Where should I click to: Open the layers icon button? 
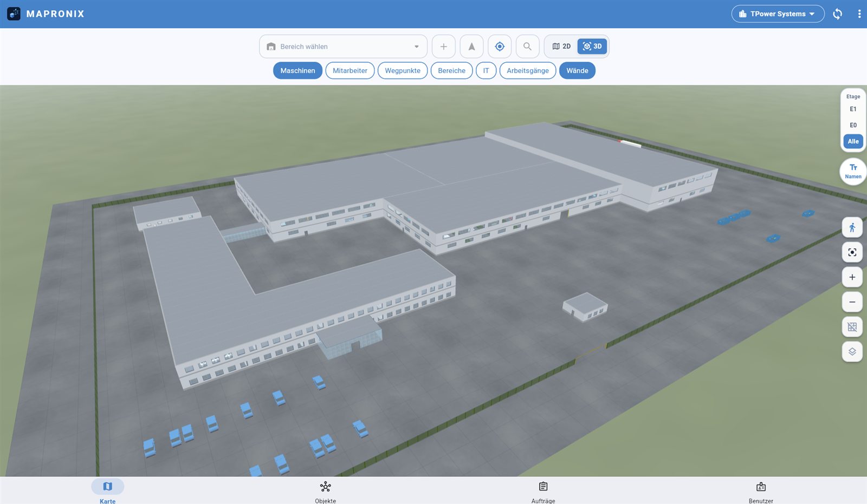852,352
